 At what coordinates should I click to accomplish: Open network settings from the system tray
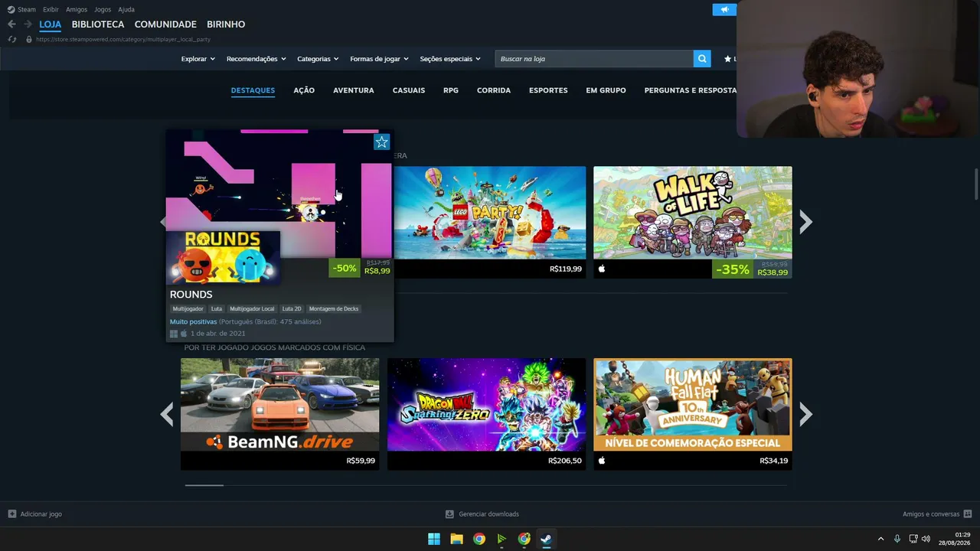pyautogui.click(x=913, y=539)
